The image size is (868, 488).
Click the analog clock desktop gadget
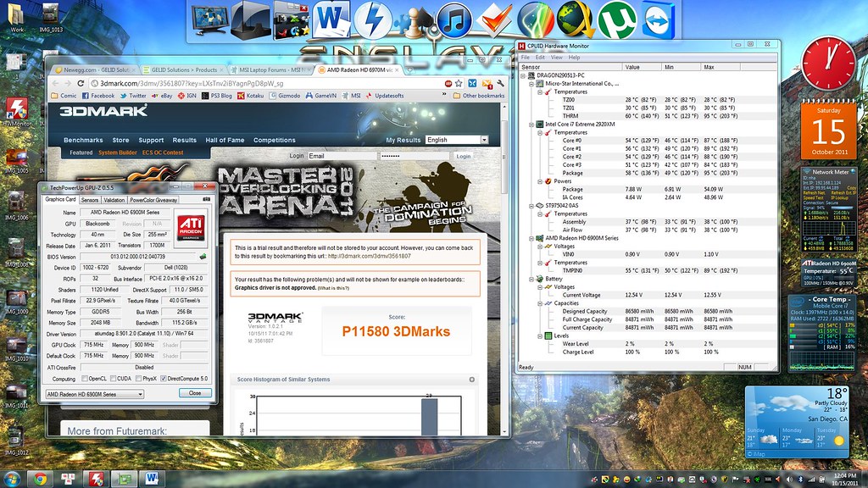pos(828,63)
